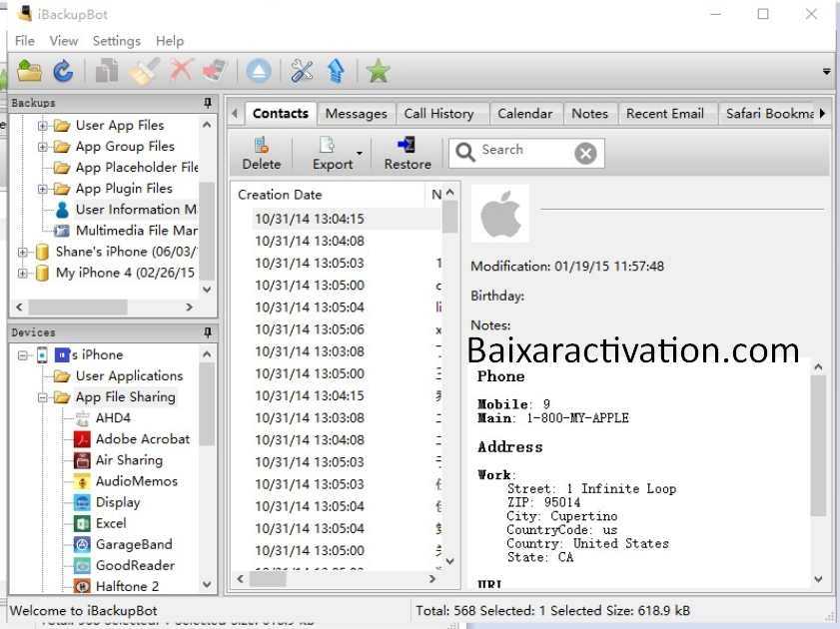The height and width of the screenshot is (629, 840).
Task: Click the red X delete toolbar icon
Action: pos(181,71)
